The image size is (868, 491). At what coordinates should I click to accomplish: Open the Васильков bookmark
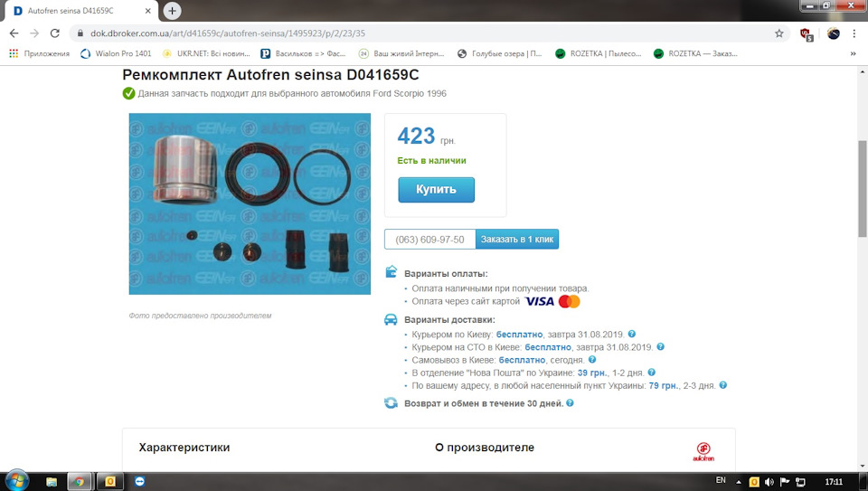(304, 53)
